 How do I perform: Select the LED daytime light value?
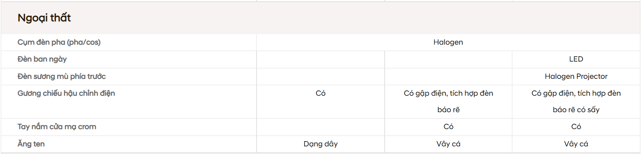pos(576,59)
